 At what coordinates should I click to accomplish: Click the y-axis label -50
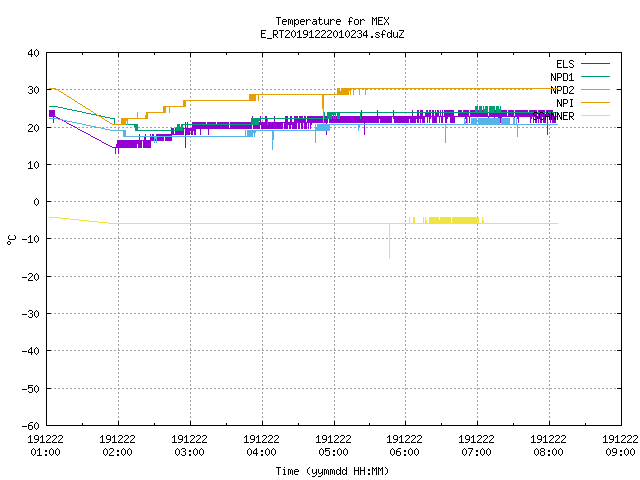31,389
